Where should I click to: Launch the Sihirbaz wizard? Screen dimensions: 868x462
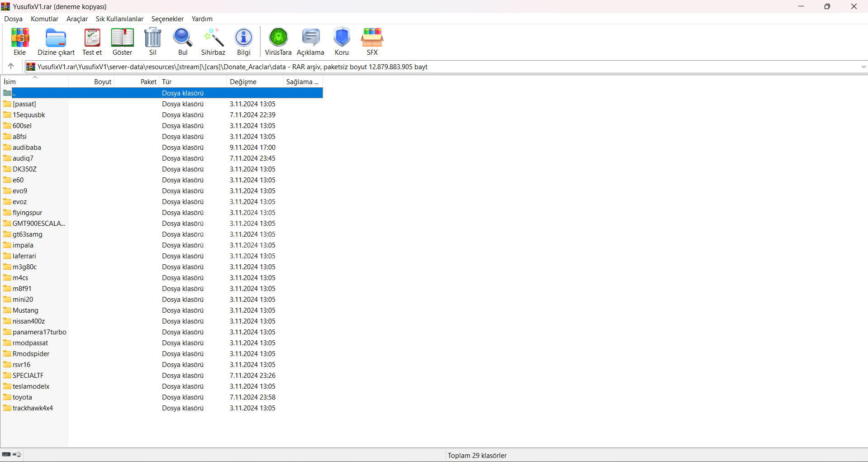[213, 42]
